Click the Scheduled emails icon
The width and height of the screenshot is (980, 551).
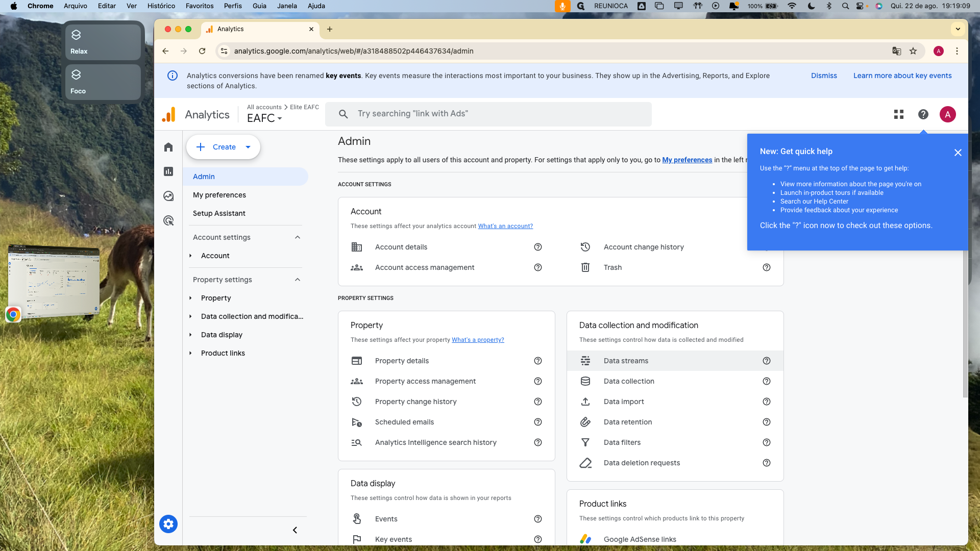pos(357,422)
